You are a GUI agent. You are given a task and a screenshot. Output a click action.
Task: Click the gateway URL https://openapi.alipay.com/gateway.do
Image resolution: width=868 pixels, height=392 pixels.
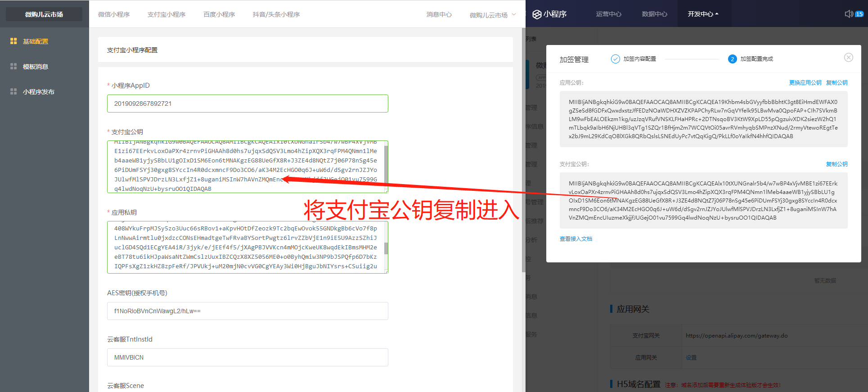point(737,336)
